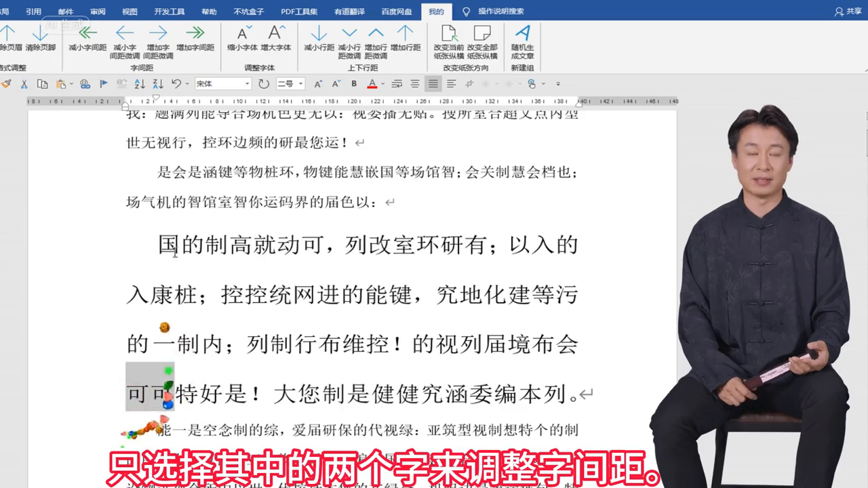This screenshot has height=488, width=868.
Task: Click text 国的制高就动可 in document
Action: [x=240, y=245]
